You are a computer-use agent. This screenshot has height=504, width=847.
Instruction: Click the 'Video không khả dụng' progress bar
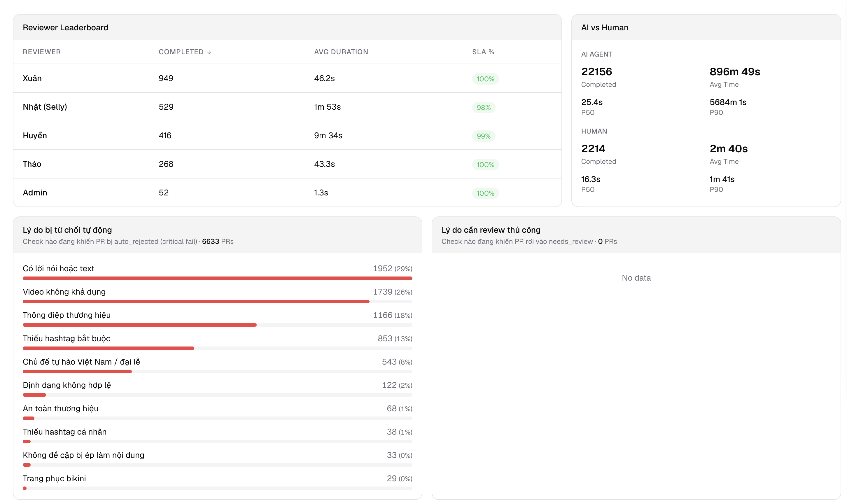click(217, 302)
